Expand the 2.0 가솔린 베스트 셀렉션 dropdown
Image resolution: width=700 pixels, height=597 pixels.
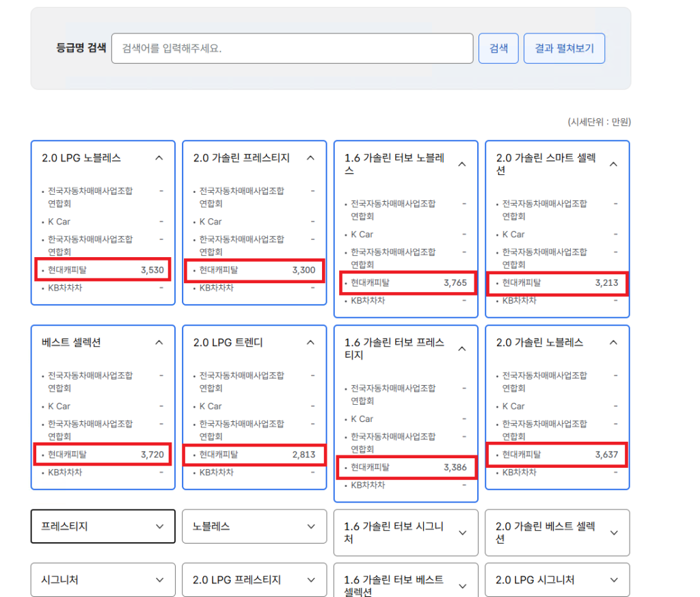pyautogui.click(x=614, y=533)
